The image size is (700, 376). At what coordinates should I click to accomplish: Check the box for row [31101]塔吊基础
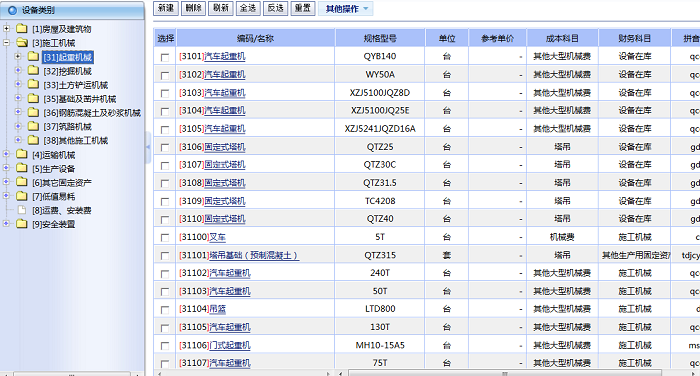[165, 255]
